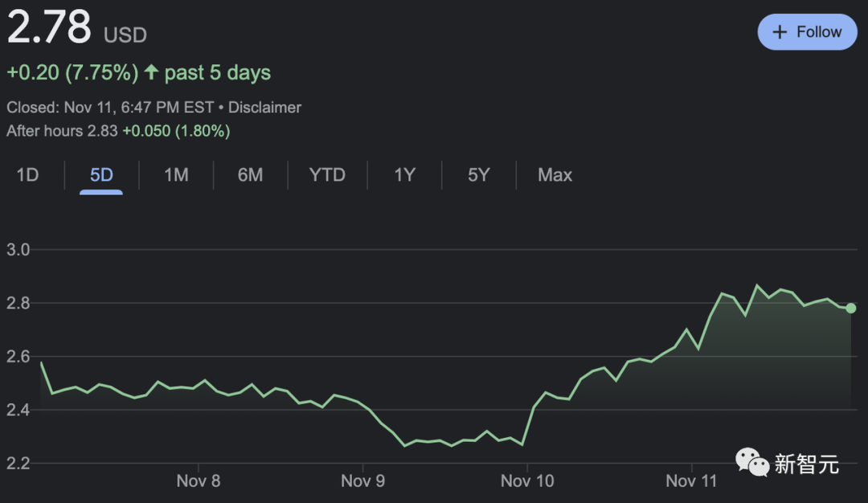Click the green endpoint dot on chart
This screenshot has width=868, height=503.
click(850, 308)
